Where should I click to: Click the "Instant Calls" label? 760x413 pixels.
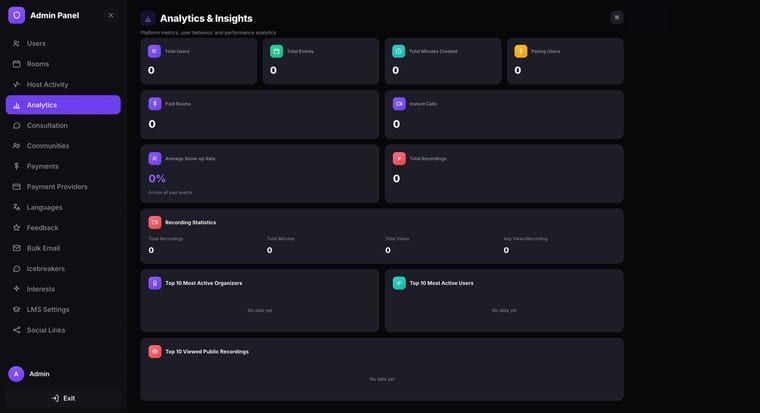pos(423,104)
